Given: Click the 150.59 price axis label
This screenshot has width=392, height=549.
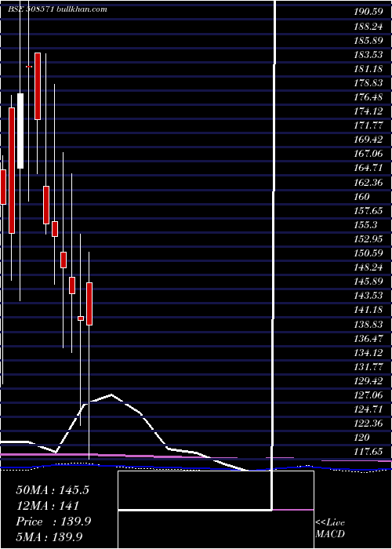Looking at the screenshot, I should point(368,253).
